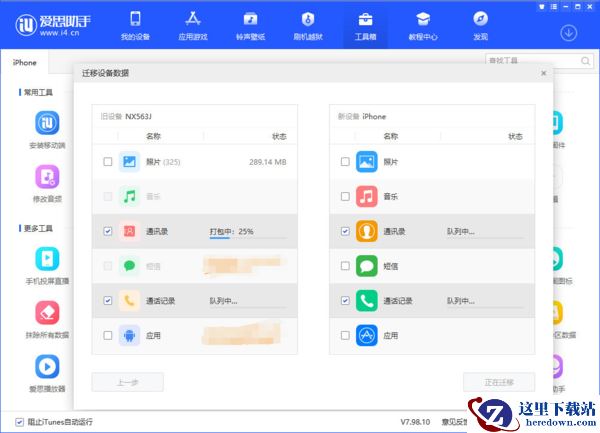Check the new iPhone 照片 photos checkbox
This screenshot has height=433, width=600.
click(x=345, y=162)
